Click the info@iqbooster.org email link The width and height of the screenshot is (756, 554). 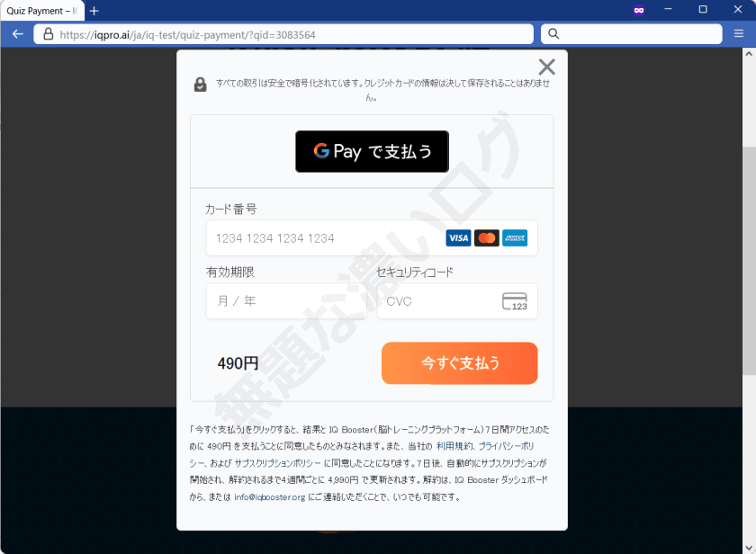click(x=269, y=496)
